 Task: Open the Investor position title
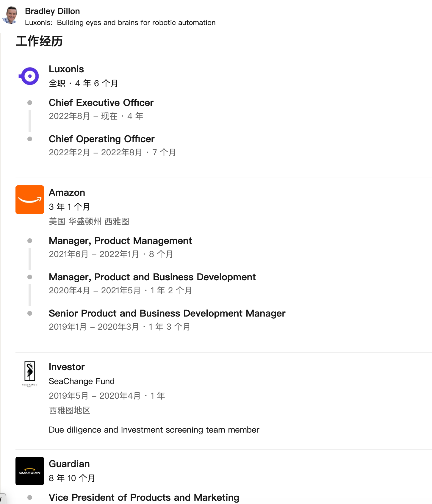pos(67,367)
